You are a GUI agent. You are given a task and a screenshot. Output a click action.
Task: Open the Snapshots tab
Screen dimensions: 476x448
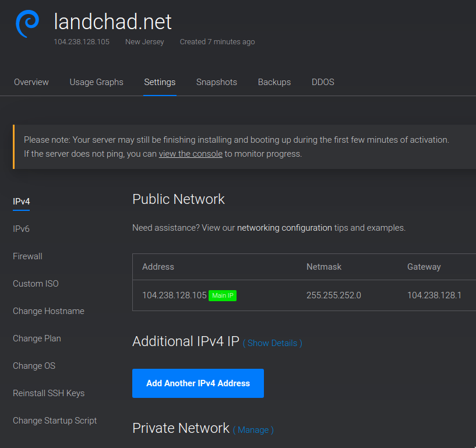pos(217,82)
